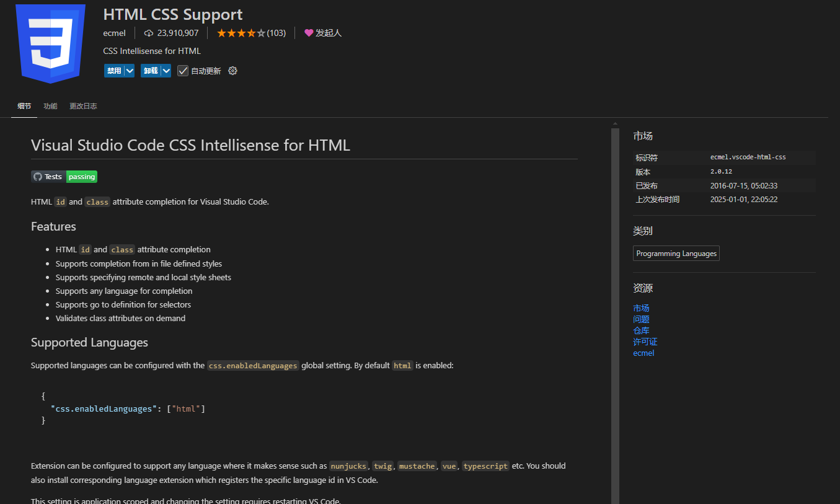Click the published date 2016-07-15, 05:02:33
Viewport: 840px width, 504px height.
point(744,185)
